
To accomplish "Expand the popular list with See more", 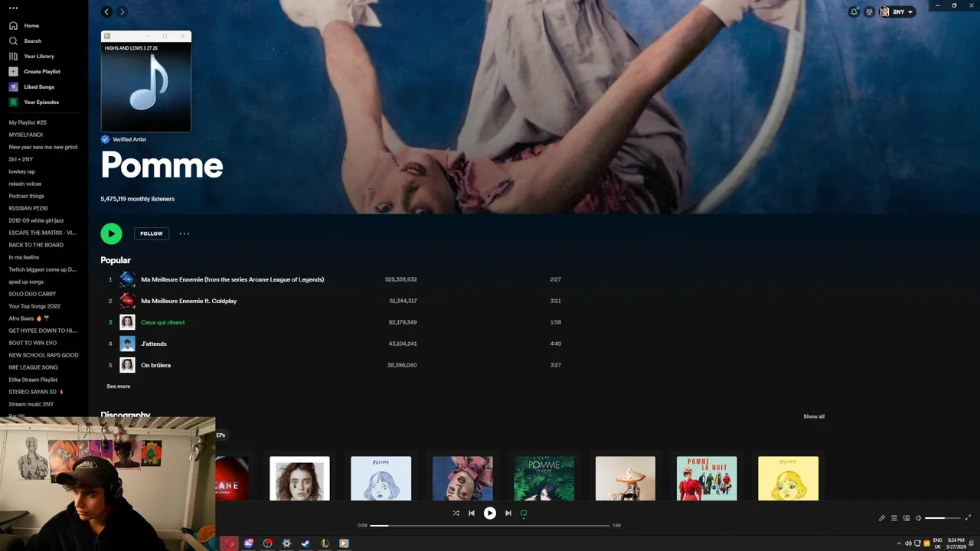I will click(118, 386).
